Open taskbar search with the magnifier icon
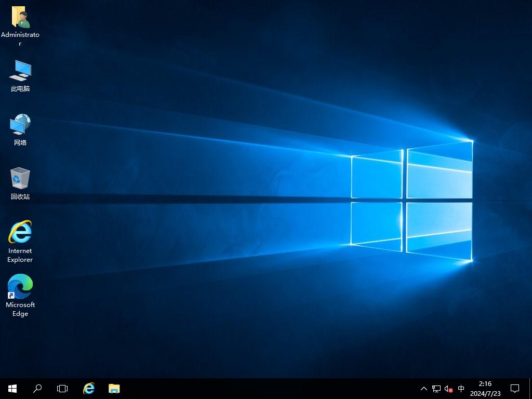This screenshot has width=532, height=399. 37,389
